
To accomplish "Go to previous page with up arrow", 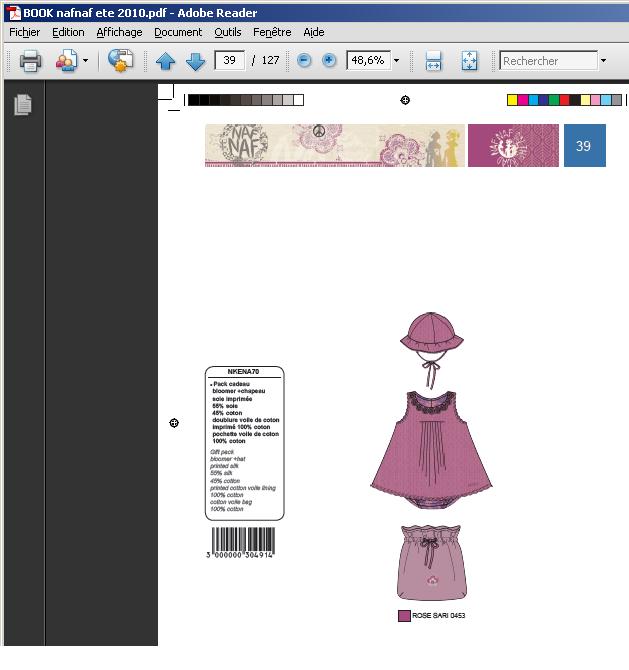I will tap(166, 61).
